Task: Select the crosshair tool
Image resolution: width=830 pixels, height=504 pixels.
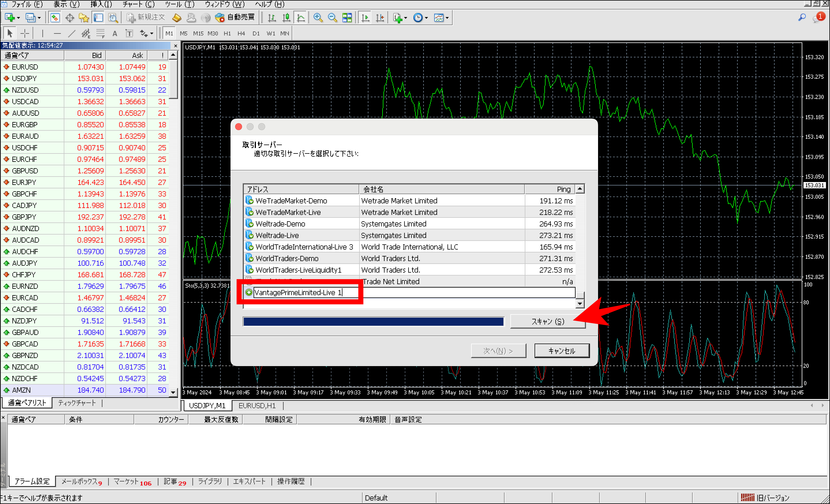Action: click(24, 33)
